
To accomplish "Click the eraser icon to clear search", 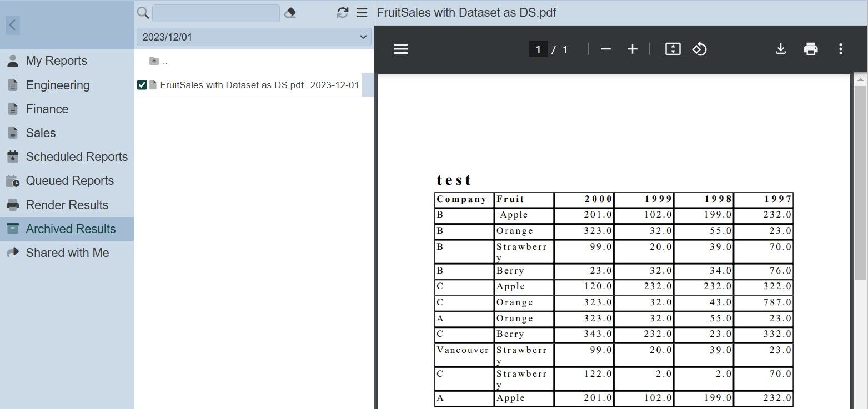I will [x=290, y=13].
